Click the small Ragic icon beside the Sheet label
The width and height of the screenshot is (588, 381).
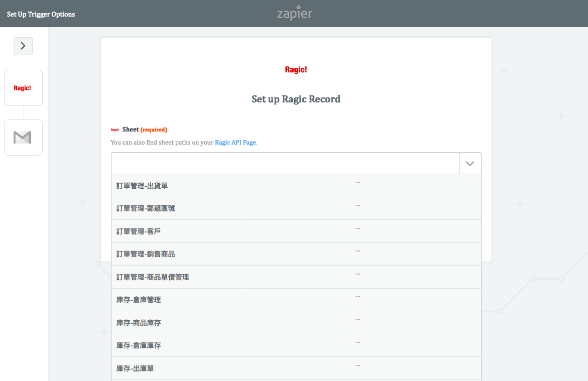click(x=115, y=130)
